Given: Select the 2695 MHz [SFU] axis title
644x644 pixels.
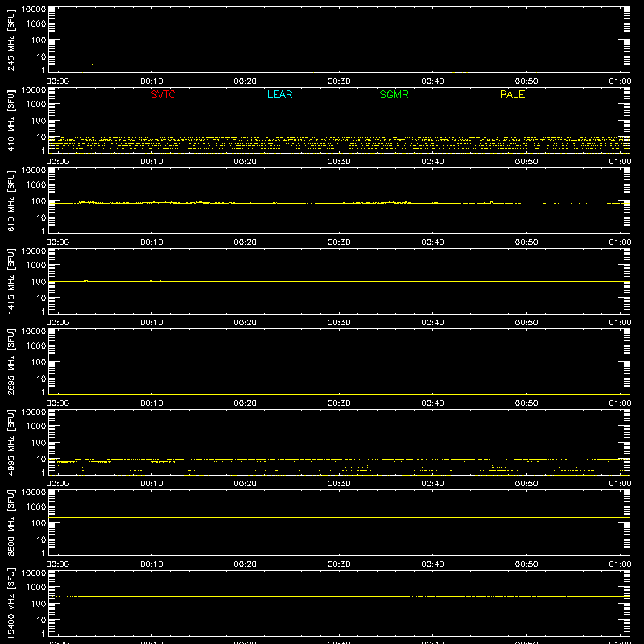Looking at the screenshot, I should (10, 361).
